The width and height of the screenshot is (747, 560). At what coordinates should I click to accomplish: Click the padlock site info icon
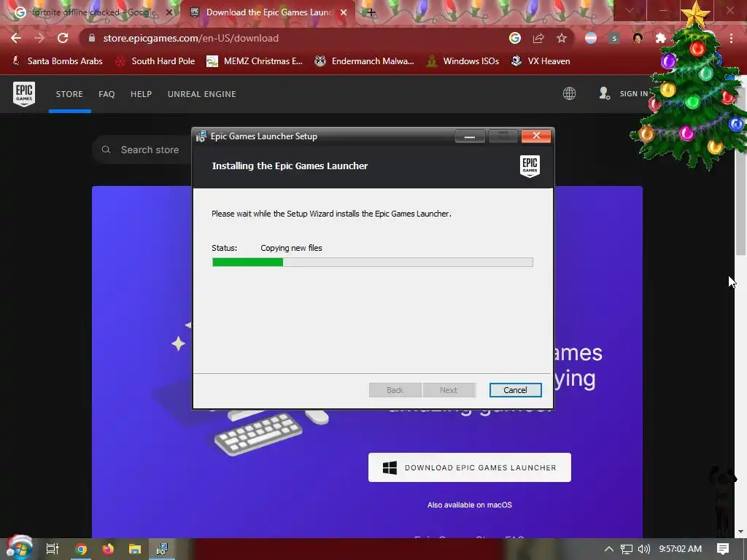pos(92,38)
